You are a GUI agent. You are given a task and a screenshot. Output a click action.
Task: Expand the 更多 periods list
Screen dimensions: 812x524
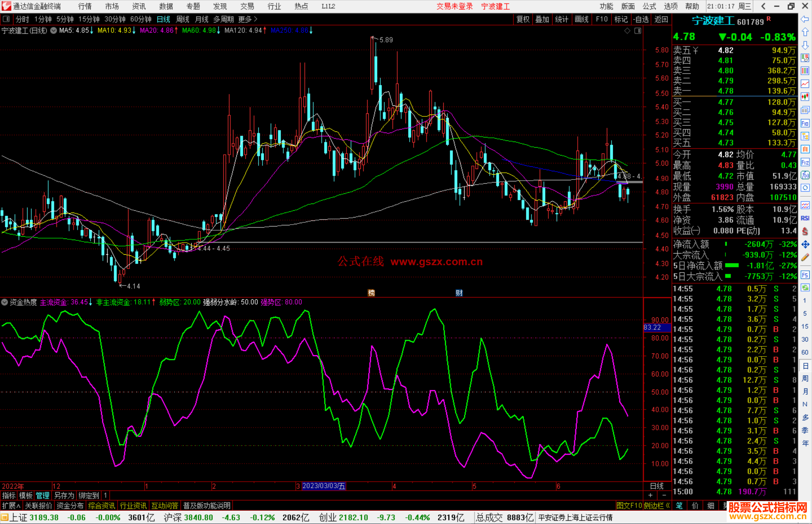(x=248, y=19)
